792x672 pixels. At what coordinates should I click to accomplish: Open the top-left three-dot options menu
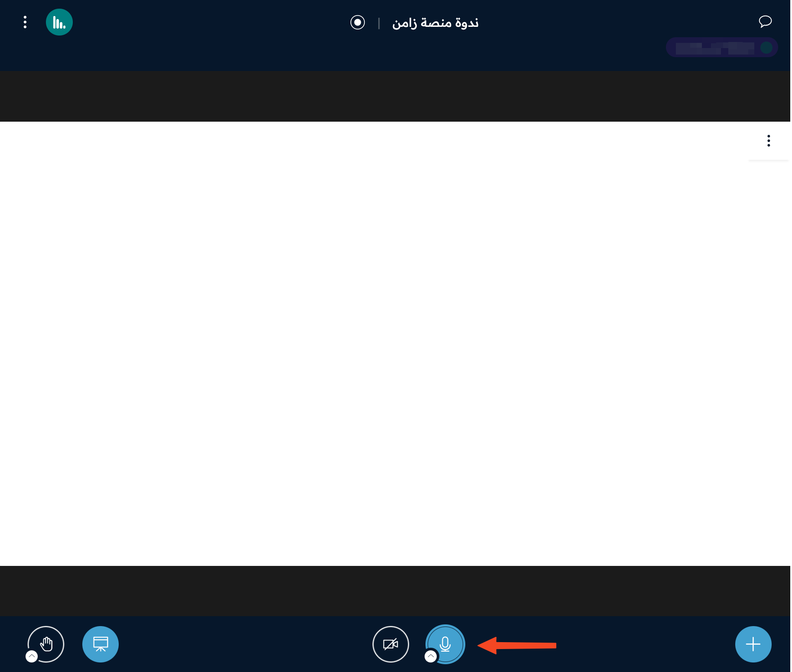[25, 22]
